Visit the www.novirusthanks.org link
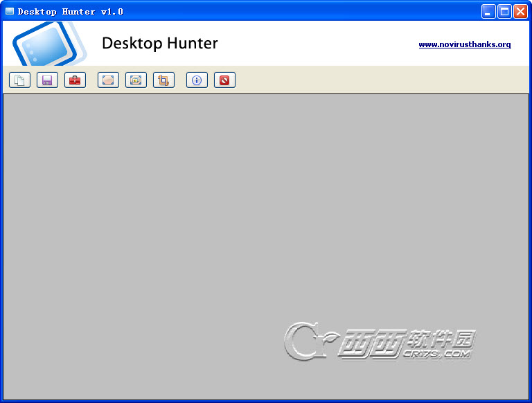 tap(465, 44)
